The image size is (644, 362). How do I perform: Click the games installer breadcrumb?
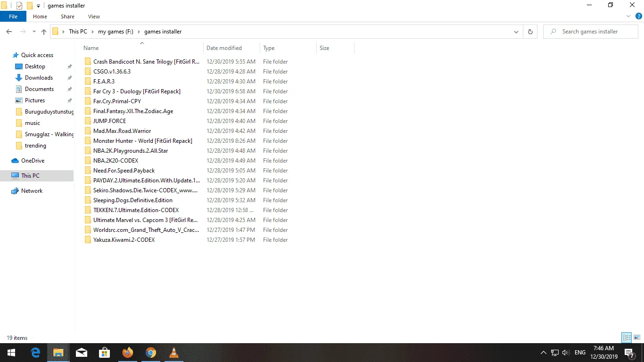(163, 32)
